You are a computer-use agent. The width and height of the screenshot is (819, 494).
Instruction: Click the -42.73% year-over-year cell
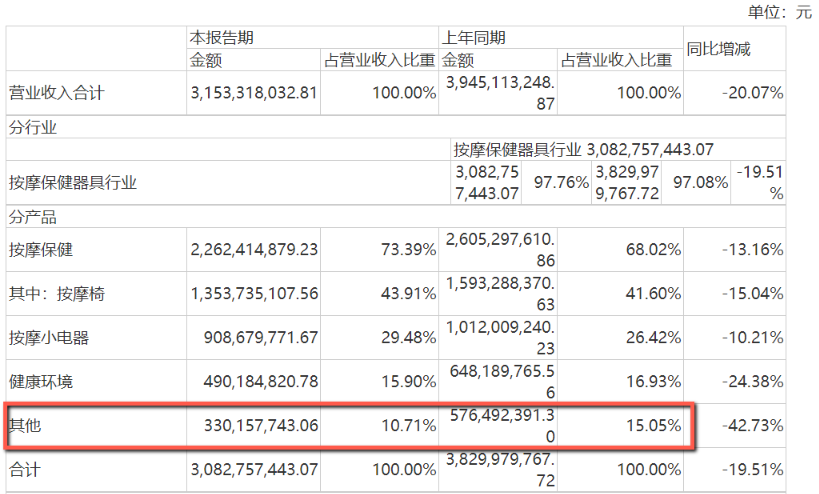[750, 425]
